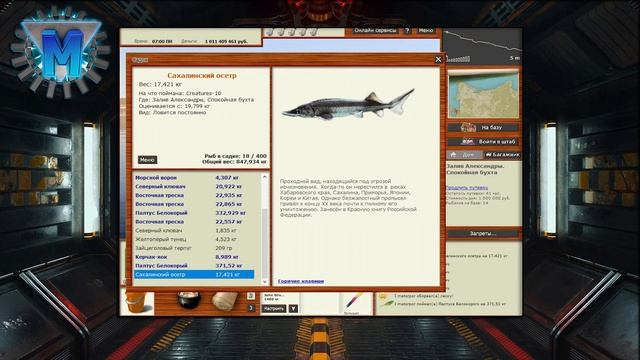The image size is (640, 360).
Task: Click the fish list scroll-down arrow
Action: point(264,282)
